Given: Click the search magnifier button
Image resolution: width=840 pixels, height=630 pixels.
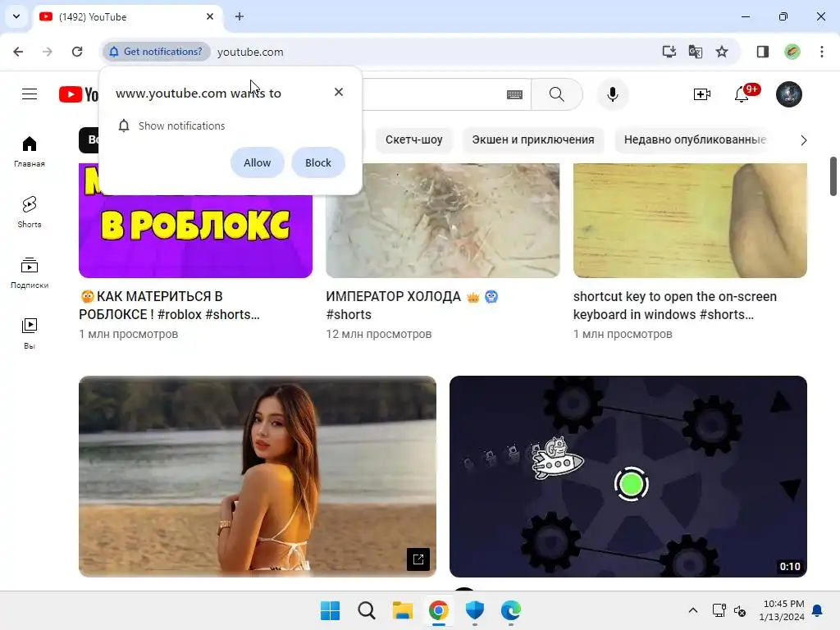Looking at the screenshot, I should click(x=557, y=94).
